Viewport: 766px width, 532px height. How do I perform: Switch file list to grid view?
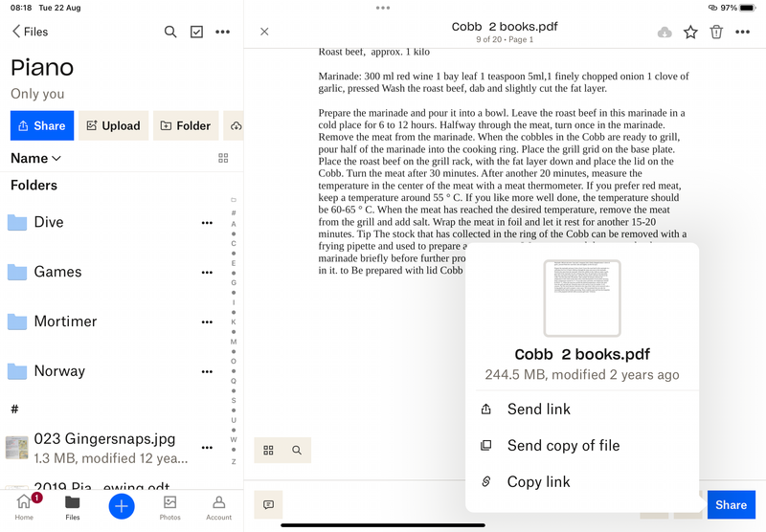coord(223,158)
